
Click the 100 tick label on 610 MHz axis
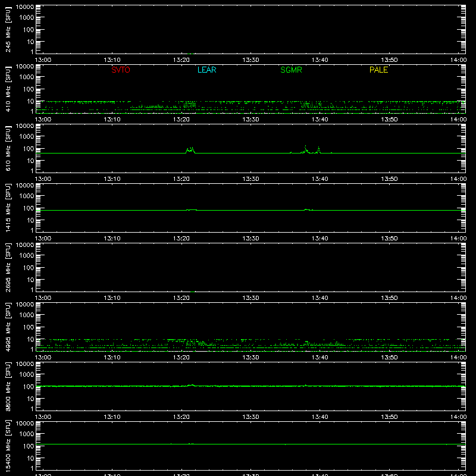(29, 149)
